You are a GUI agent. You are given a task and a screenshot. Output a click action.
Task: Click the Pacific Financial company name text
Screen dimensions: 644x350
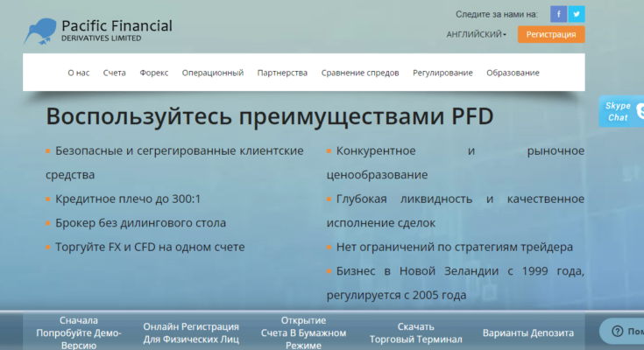117,26
